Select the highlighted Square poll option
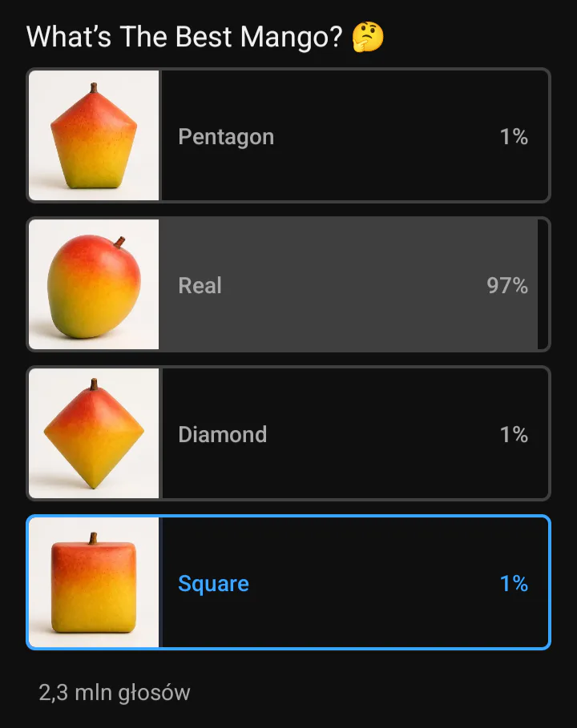Viewport: 577px width, 728px height. [288, 582]
